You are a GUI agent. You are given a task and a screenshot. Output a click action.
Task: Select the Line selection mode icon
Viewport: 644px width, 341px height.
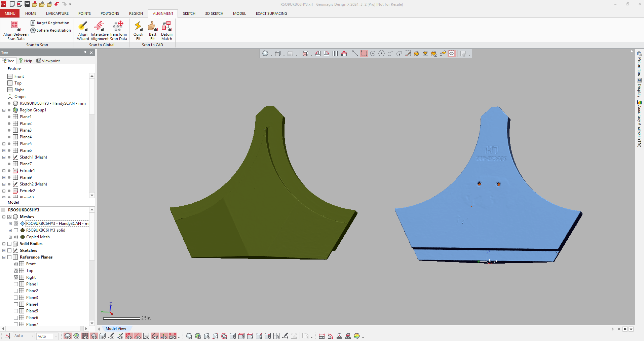pos(355,54)
